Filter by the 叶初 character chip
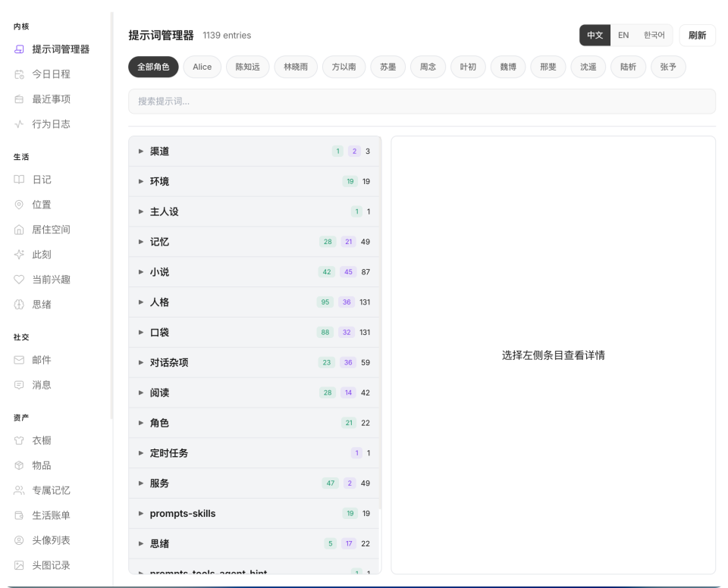The width and height of the screenshot is (728, 588). (x=468, y=67)
